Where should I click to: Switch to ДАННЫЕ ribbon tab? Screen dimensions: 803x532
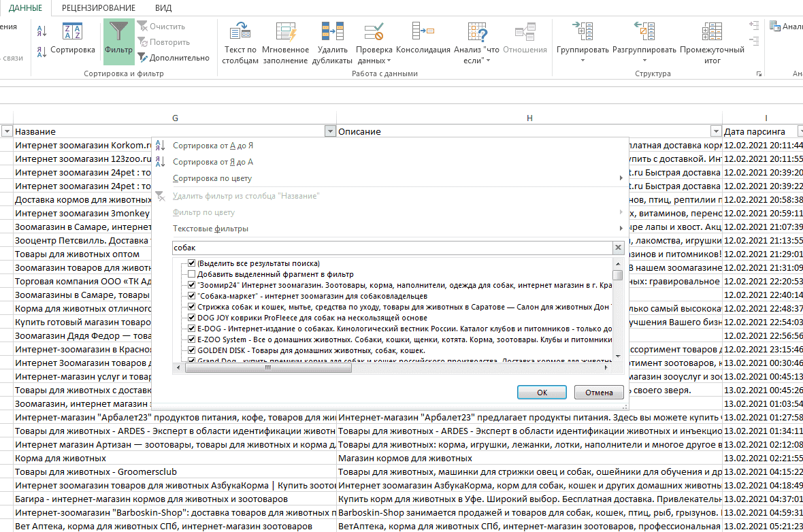point(26,7)
